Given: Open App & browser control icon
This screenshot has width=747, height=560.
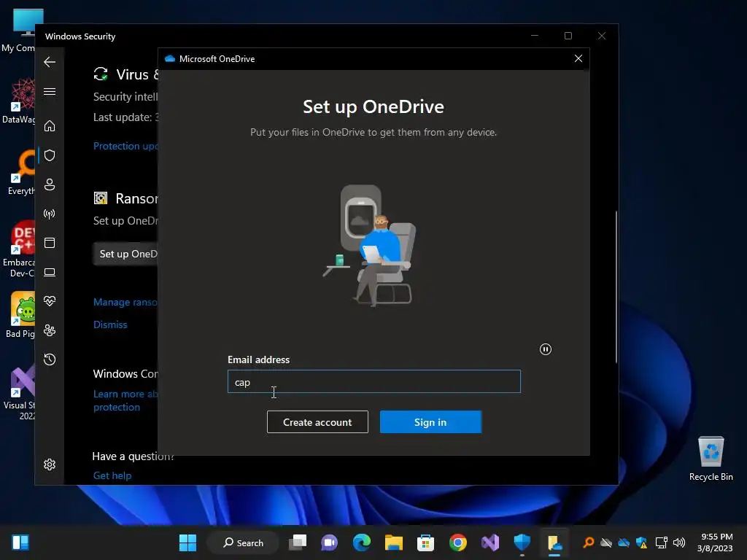Looking at the screenshot, I should [50, 243].
